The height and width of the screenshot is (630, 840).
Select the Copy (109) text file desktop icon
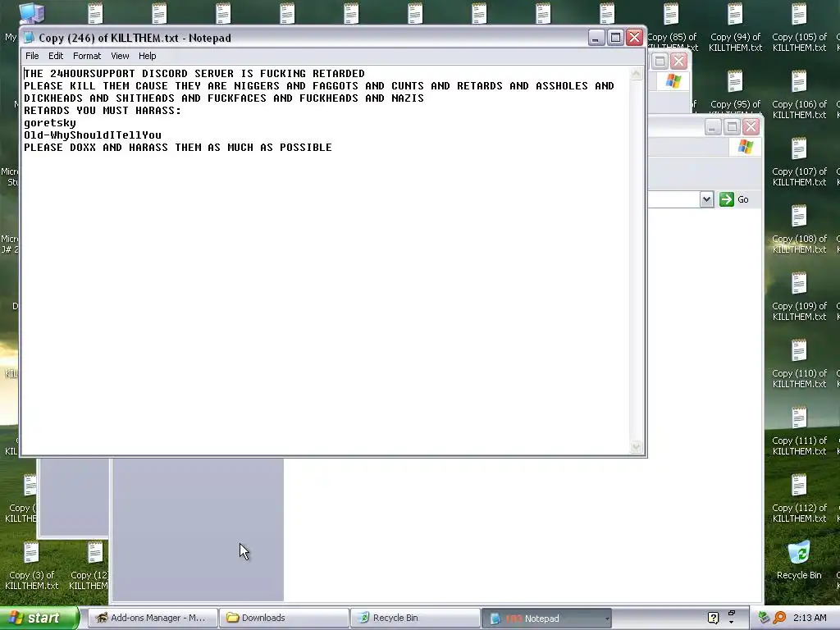point(799,297)
